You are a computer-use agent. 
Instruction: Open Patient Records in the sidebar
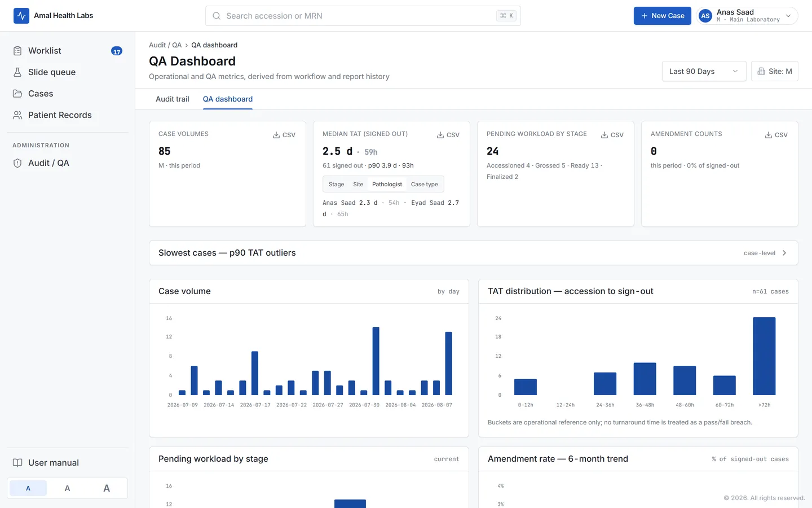[x=68, y=115]
